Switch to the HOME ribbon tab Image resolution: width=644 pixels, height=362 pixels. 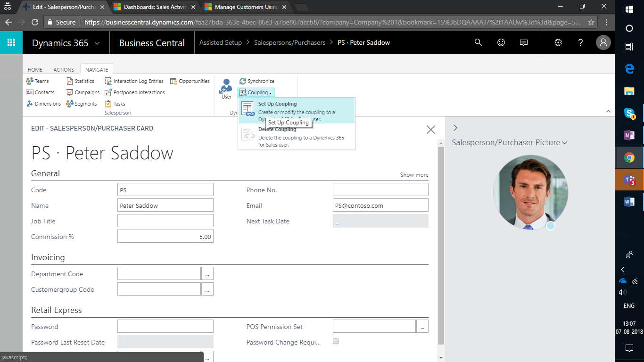pyautogui.click(x=35, y=70)
